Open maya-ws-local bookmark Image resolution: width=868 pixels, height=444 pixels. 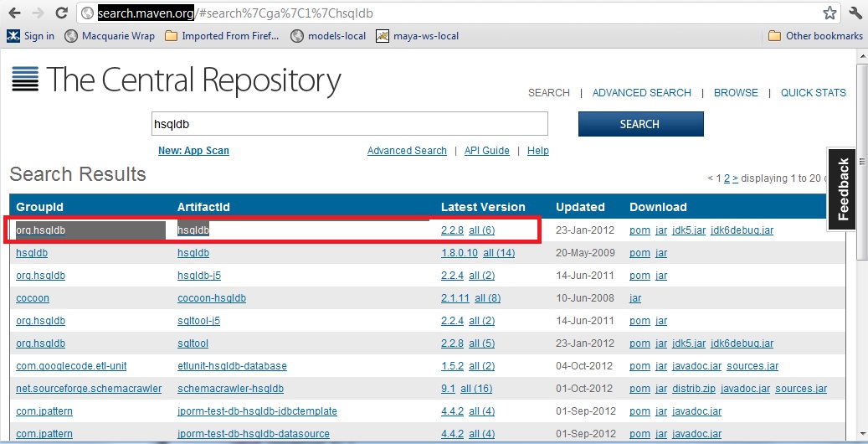click(418, 36)
